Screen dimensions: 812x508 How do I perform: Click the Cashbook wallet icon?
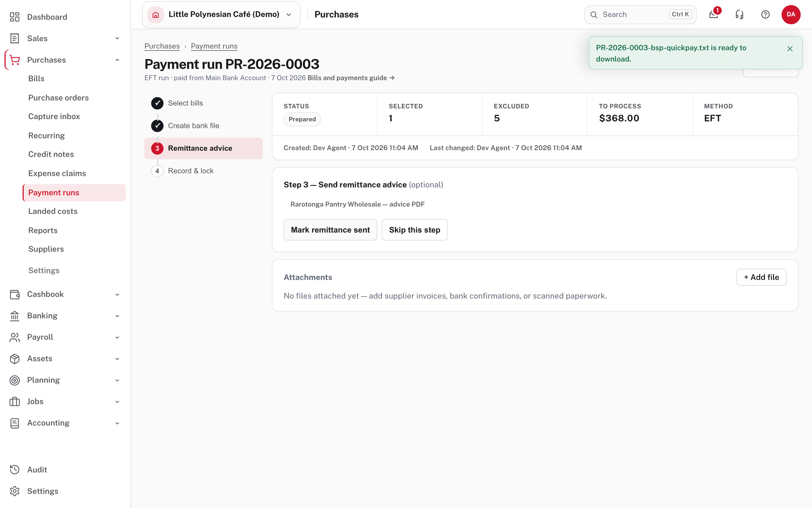[x=14, y=294]
